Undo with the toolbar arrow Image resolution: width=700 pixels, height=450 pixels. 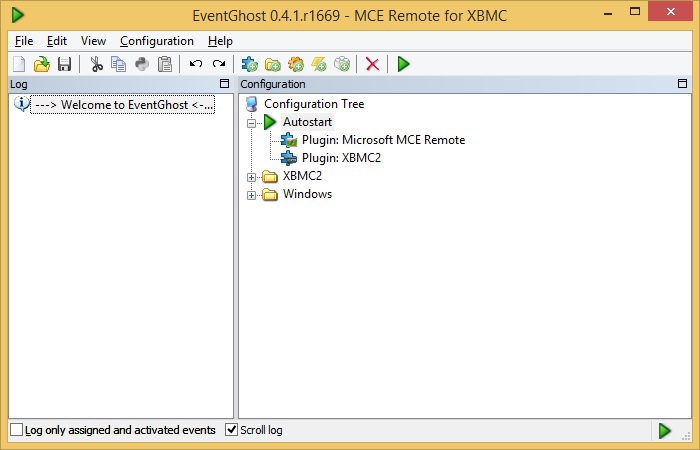196,64
